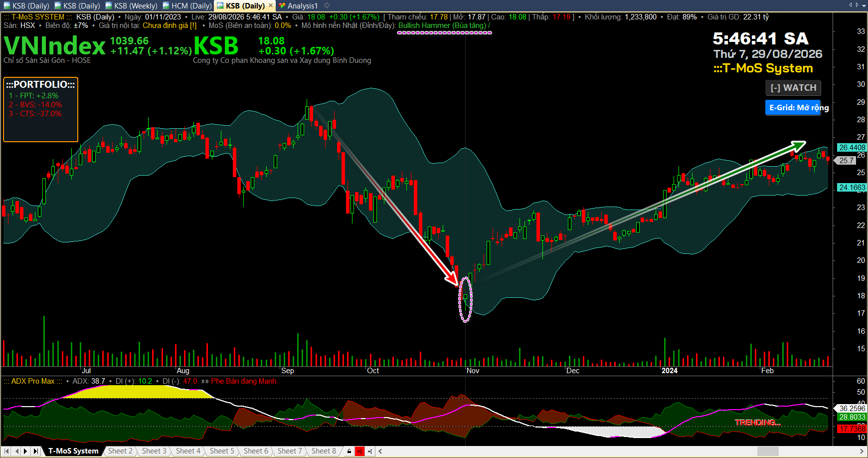
Task: Collapse the [-] WATCH panel
Action: point(793,88)
